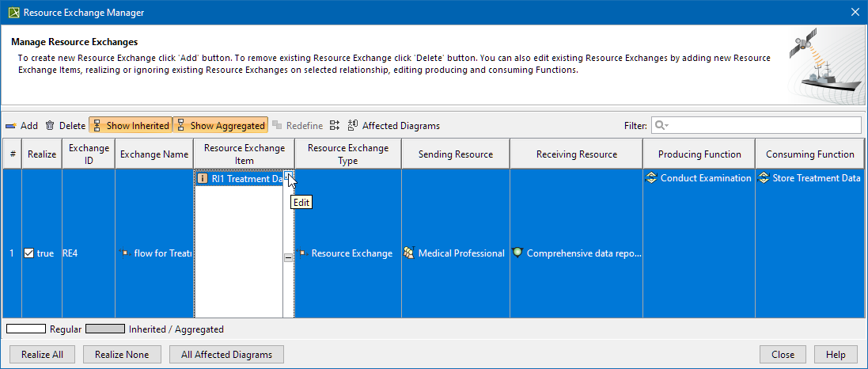Image resolution: width=868 pixels, height=369 pixels.
Task: Click the Sending Resource column header
Action: 455,154
